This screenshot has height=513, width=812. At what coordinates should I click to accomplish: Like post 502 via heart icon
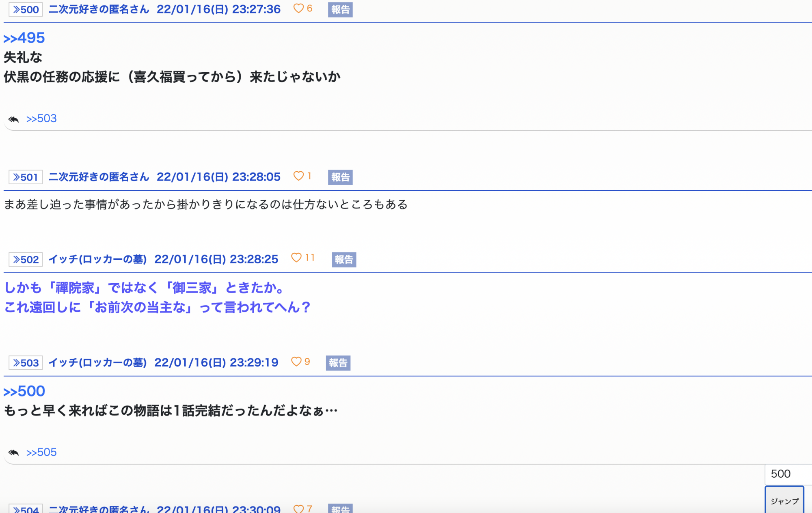(x=296, y=258)
